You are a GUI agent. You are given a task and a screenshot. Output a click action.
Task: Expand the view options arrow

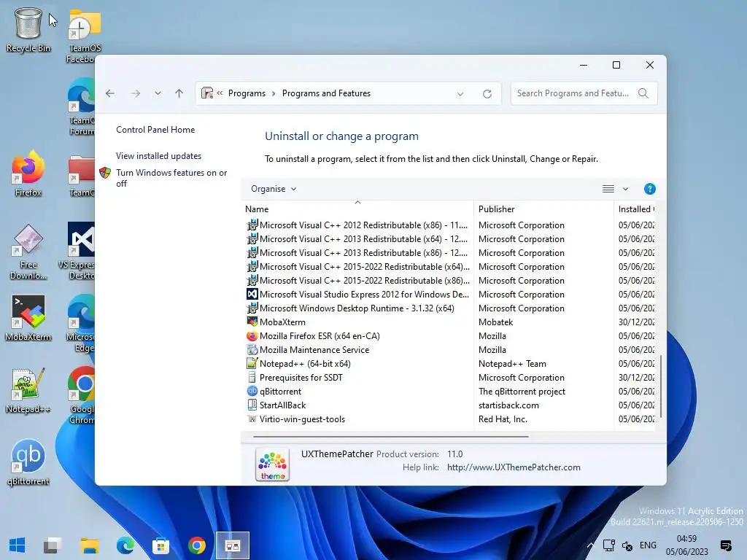[625, 189]
